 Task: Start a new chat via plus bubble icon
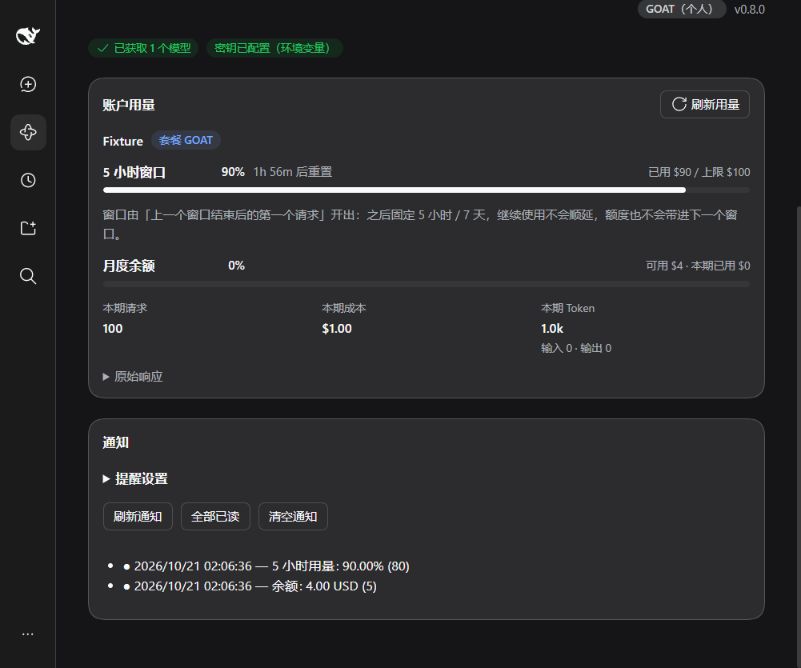coord(28,84)
